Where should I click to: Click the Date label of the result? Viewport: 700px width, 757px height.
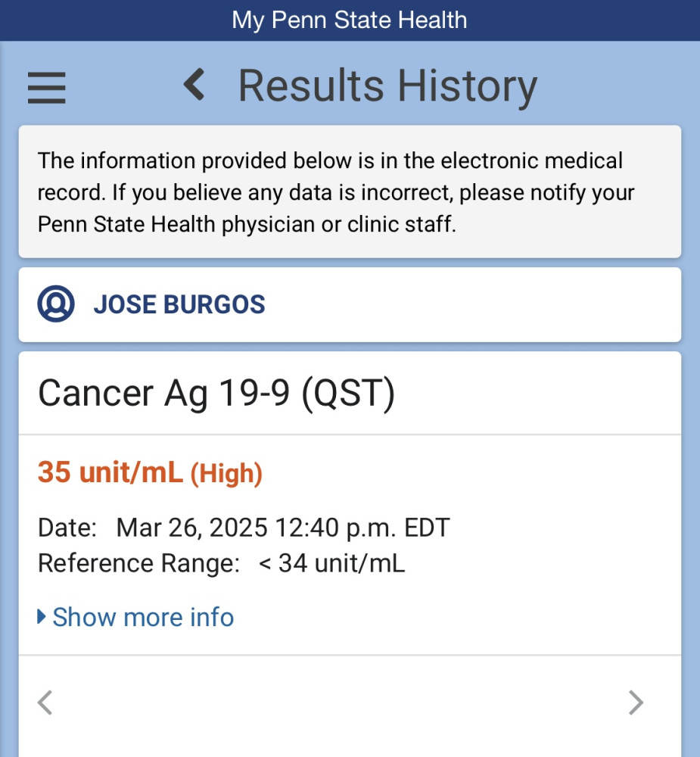(67, 528)
